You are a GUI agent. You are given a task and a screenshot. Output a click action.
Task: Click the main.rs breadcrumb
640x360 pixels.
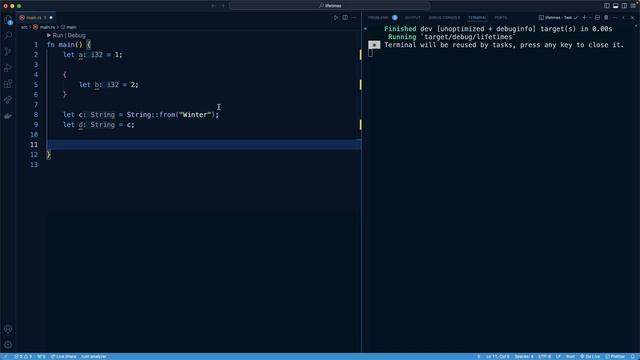click(x=47, y=27)
